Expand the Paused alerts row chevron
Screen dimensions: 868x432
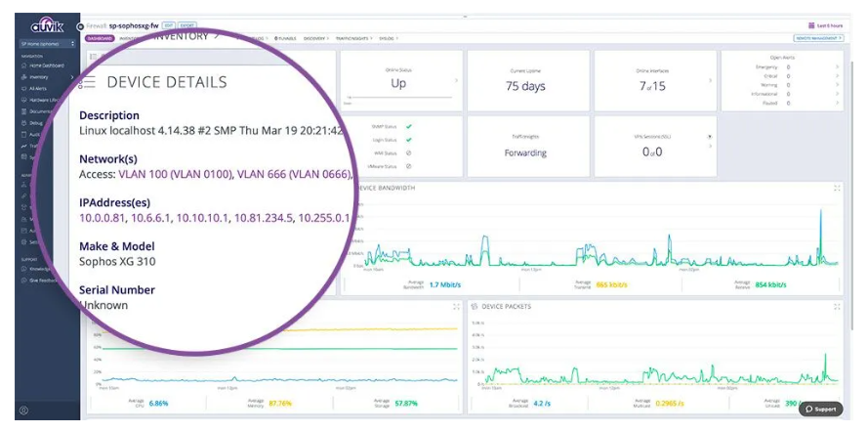(837, 103)
